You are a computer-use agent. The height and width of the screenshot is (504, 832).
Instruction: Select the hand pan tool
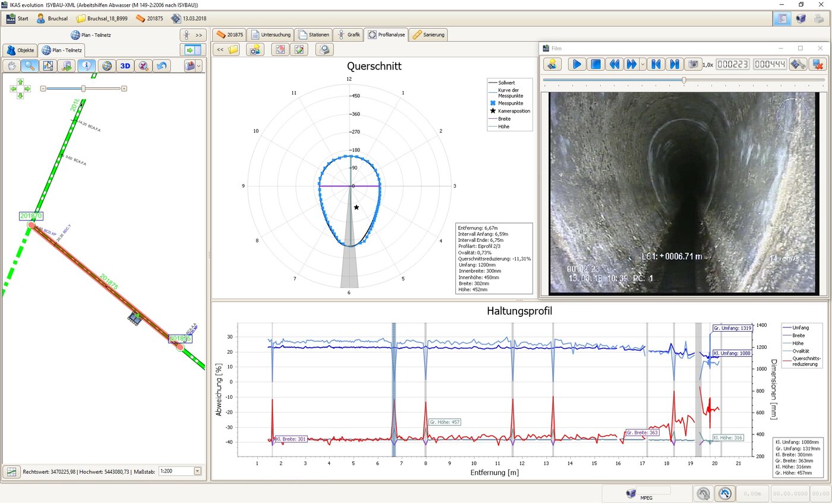tap(12, 66)
